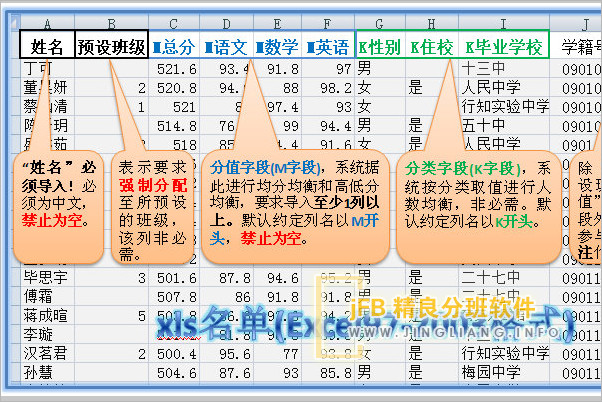Select column B header
Screen dimensions: 602x402
111,24
